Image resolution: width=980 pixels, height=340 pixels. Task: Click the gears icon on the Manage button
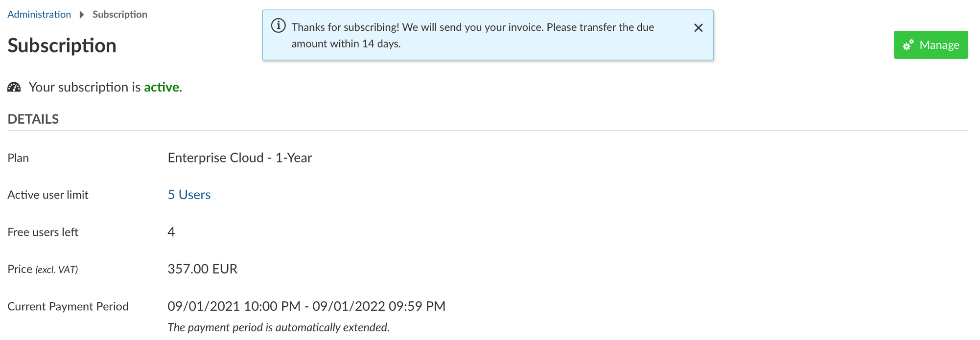point(909,45)
